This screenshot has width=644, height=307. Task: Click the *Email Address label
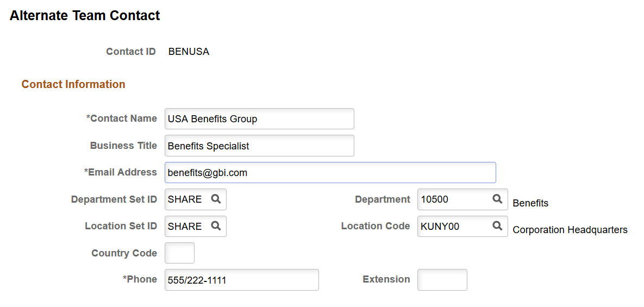(x=120, y=172)
